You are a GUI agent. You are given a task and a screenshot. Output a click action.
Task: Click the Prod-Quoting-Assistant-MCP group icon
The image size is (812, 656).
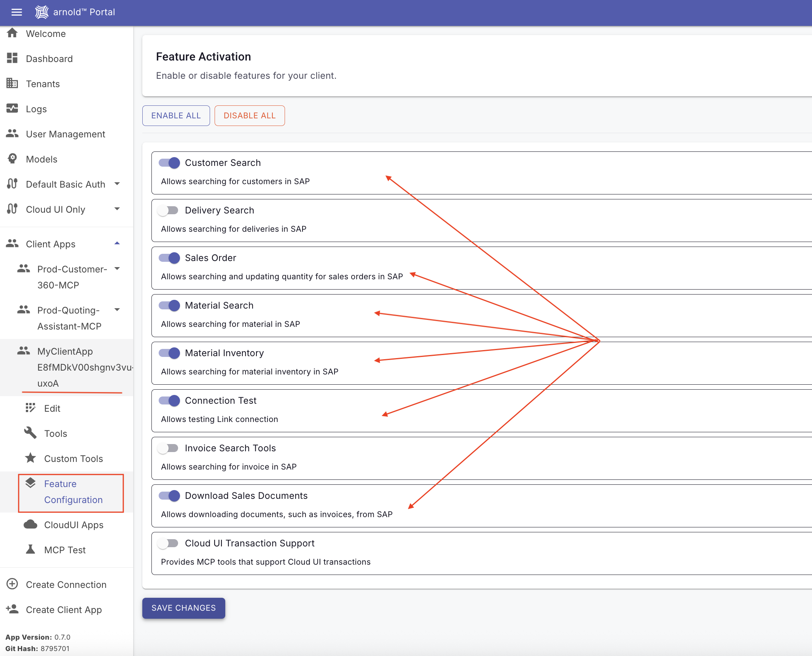[x=24, y=310]
